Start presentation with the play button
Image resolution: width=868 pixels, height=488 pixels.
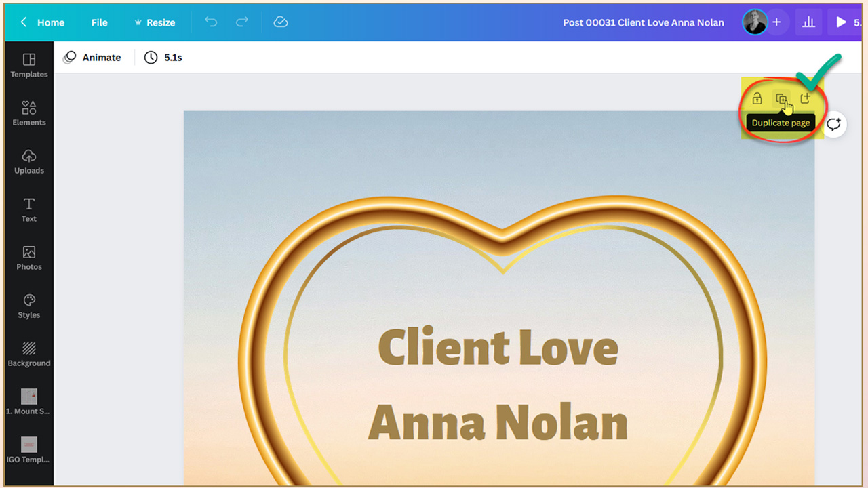pos(841,22)
